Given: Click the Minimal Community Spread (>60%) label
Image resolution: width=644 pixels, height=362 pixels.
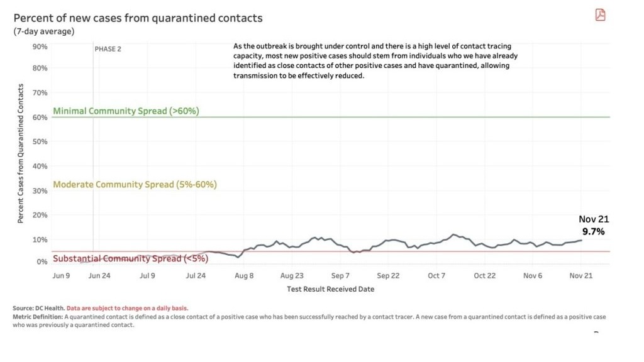Looking at the screenshot, I should pyautogui.click(x=126, y=111).
